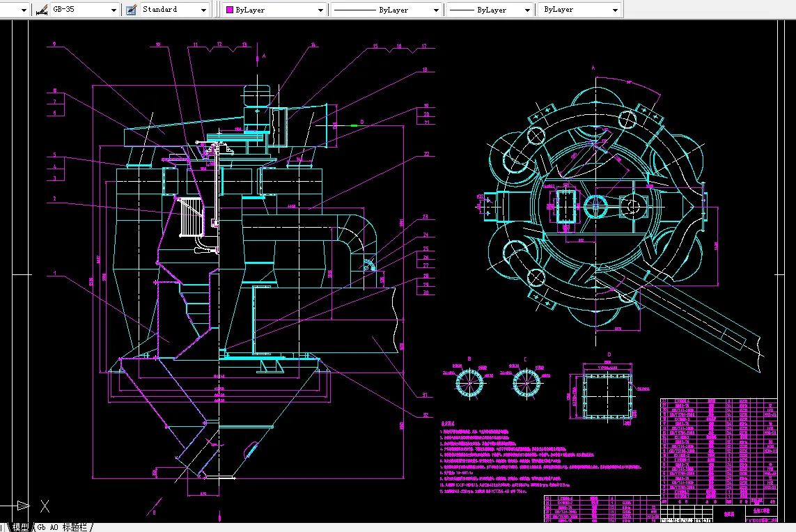Click the section view label D
The width and height of the screenshot is (796, 532).
(x=609, y=355)
